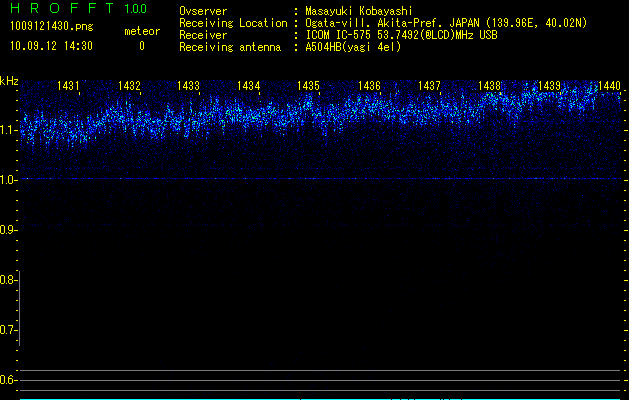The height and width of the screenshot is (400, 629).
Task: Click the meteor count value 0
Action: tap(141, 46)
